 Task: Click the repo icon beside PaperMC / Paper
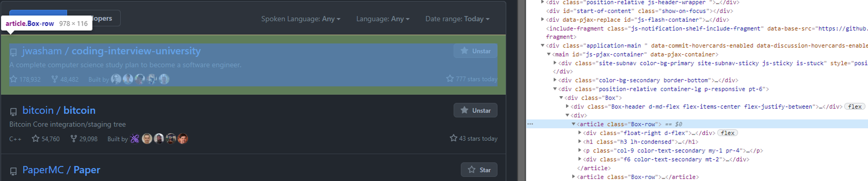pos(13,171)
